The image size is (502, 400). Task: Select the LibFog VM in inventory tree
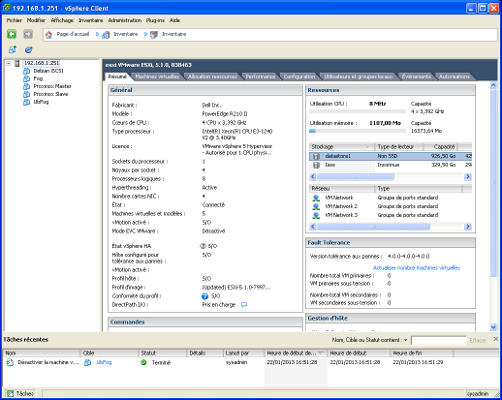[x=41, y=102]
